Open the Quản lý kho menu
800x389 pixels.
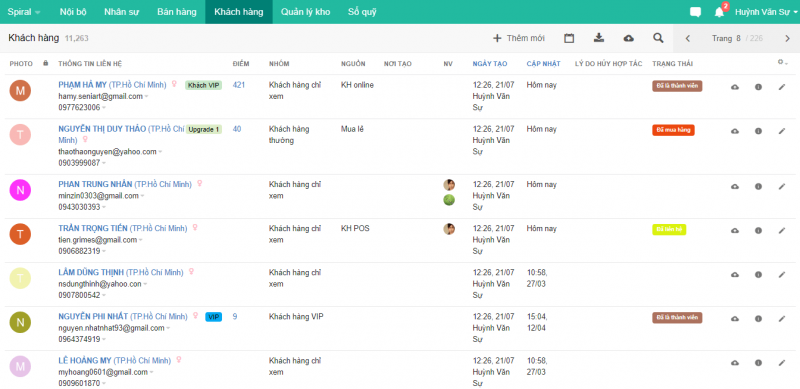305,12
